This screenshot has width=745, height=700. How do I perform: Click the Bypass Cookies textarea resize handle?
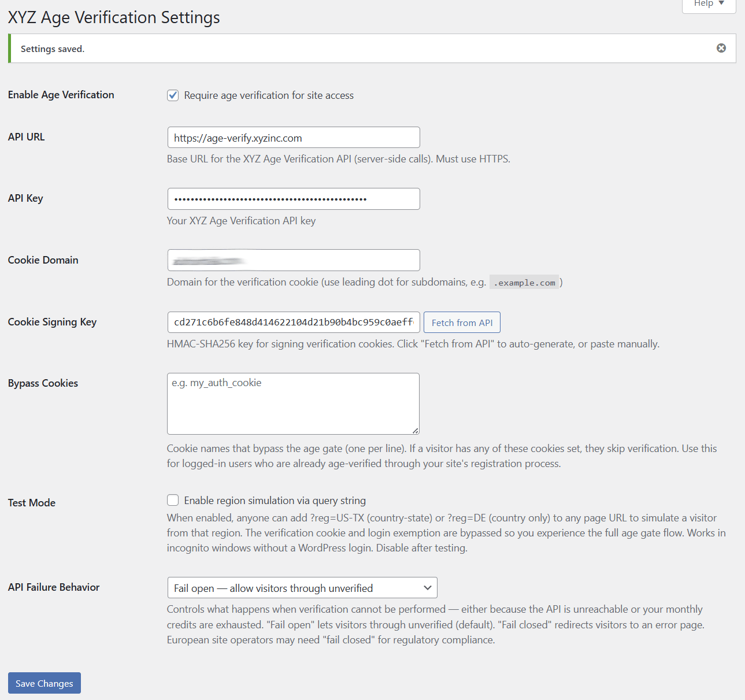coord(416,431)
